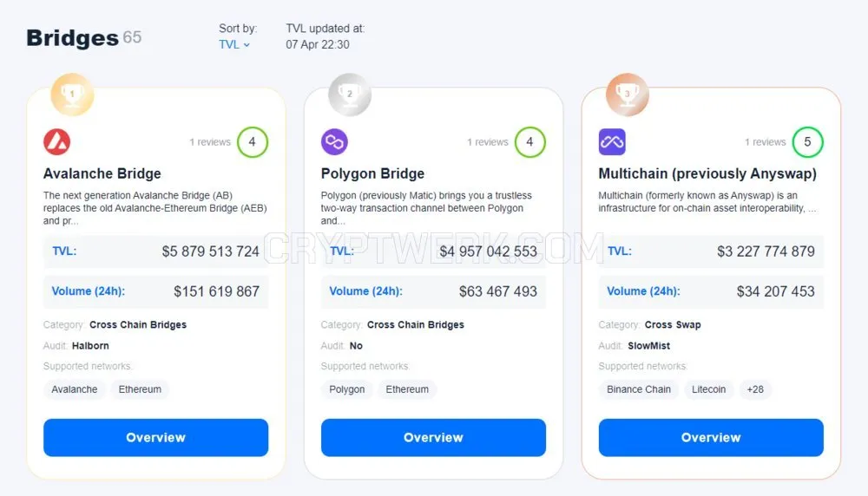This screenshot has width=868, height=496.
Task: Select the Binance Chain network tag
Action: pyautogui.click(x=639, y=389)
